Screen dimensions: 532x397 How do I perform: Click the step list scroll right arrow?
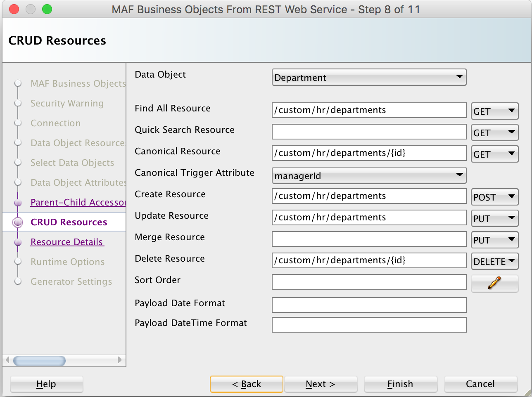pos(120,360)
